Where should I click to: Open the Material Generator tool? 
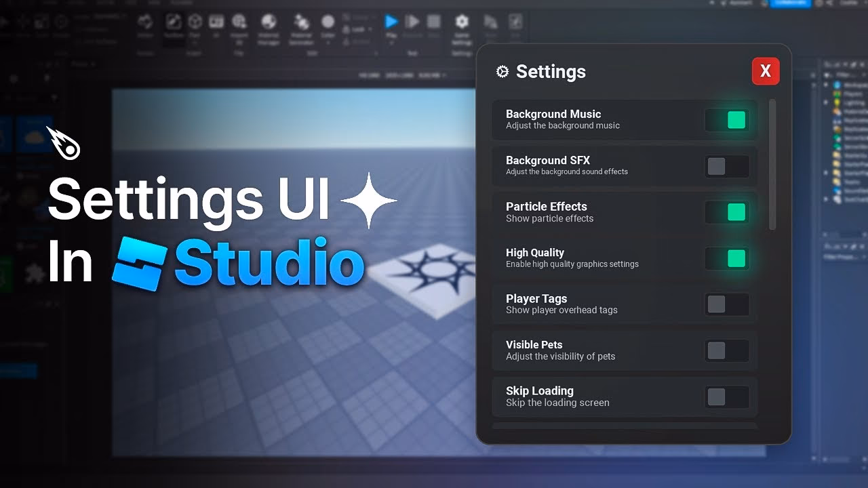(x=301, y=28)
